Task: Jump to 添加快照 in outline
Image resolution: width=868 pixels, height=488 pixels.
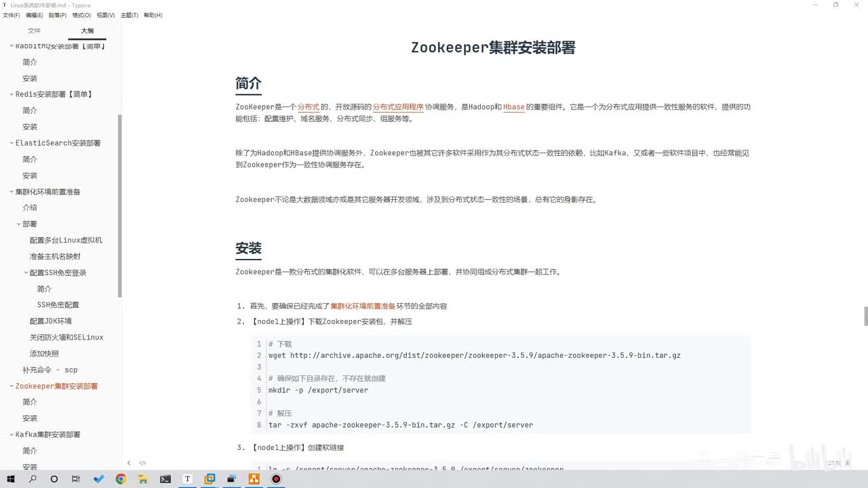Action: 44,354
